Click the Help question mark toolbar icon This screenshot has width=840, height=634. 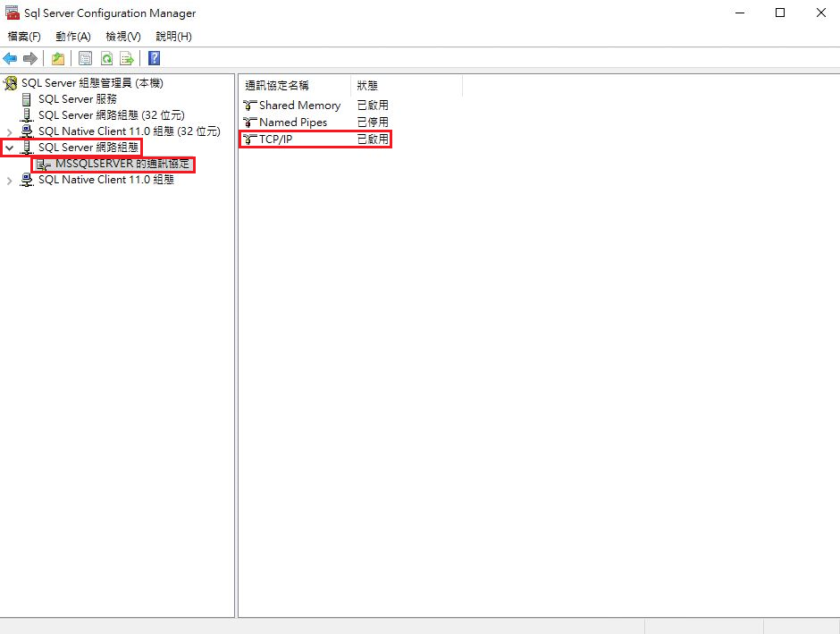tap(155, 58)
